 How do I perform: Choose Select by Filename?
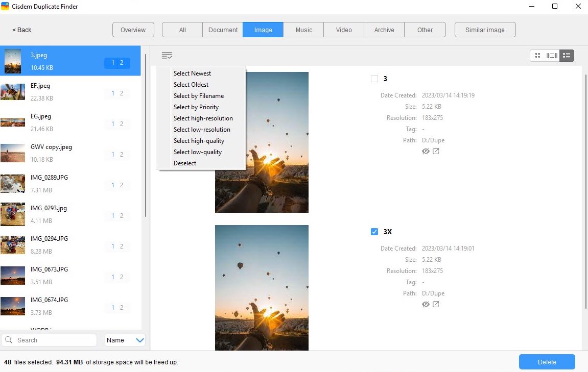(x=199, y=96)
